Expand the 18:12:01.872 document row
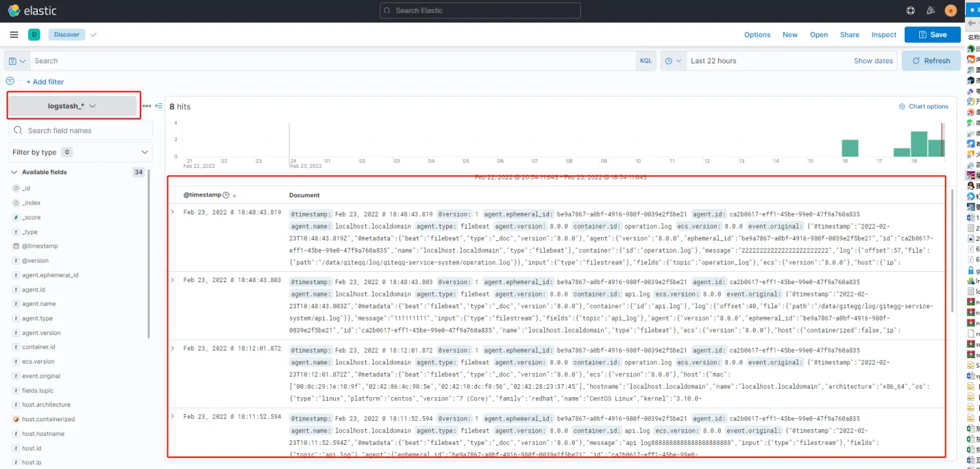 172,348
